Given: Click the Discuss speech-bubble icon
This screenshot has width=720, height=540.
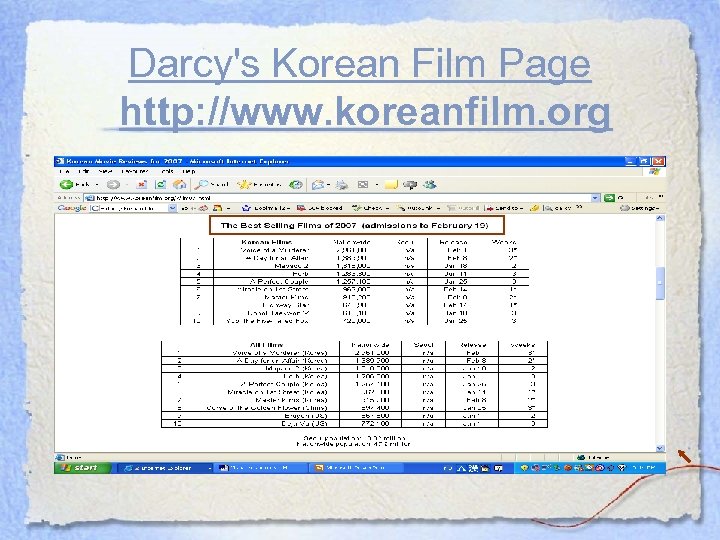Looking at the screenshot, I should (x=410, y=185).
